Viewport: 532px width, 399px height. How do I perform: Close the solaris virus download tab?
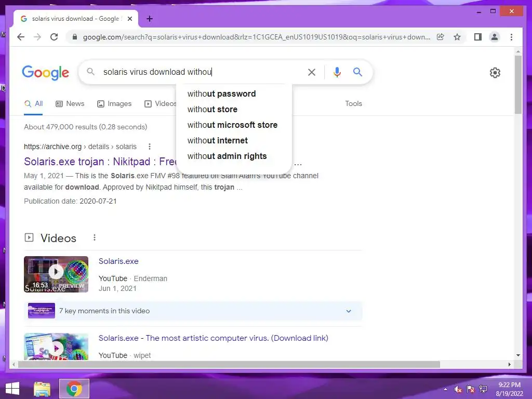tap(130, 19)
